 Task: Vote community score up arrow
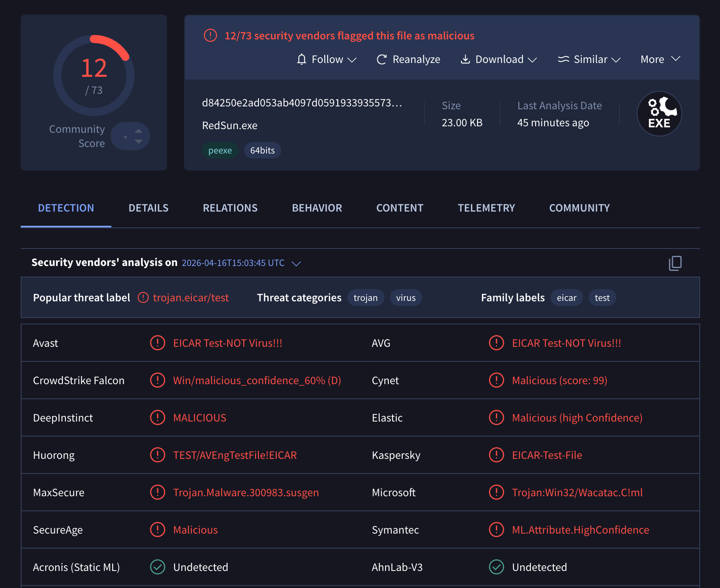click(139, 131)
